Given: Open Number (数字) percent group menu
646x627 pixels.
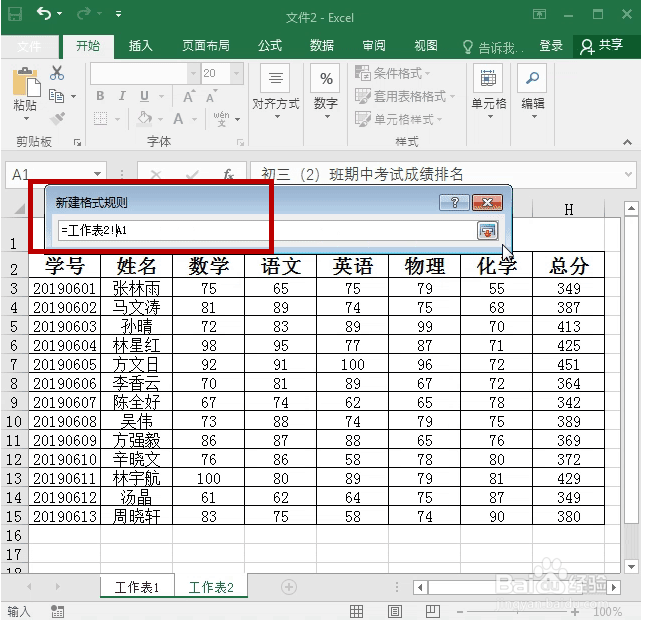Looking at the screenshot, I should [325, 91].
